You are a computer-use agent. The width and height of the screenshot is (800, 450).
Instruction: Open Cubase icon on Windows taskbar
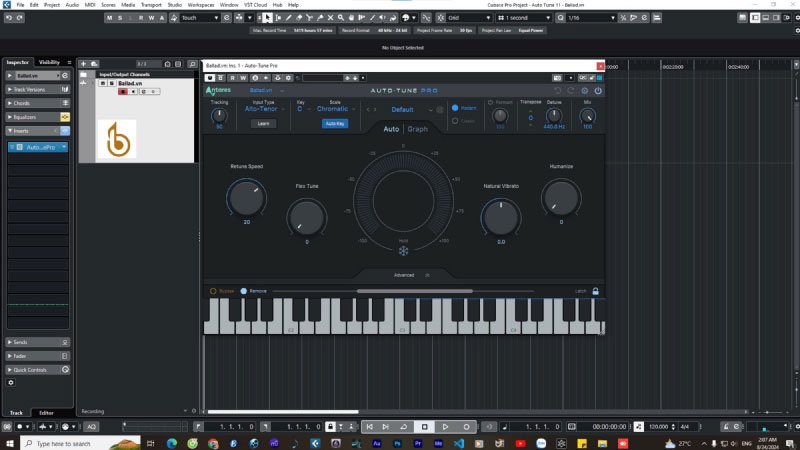pos(315,443)
